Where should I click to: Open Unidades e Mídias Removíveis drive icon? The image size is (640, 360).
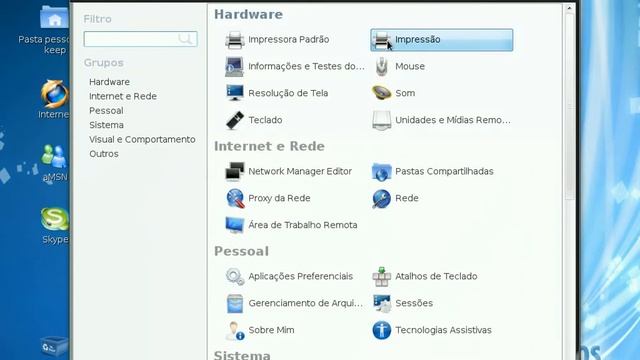382,120
